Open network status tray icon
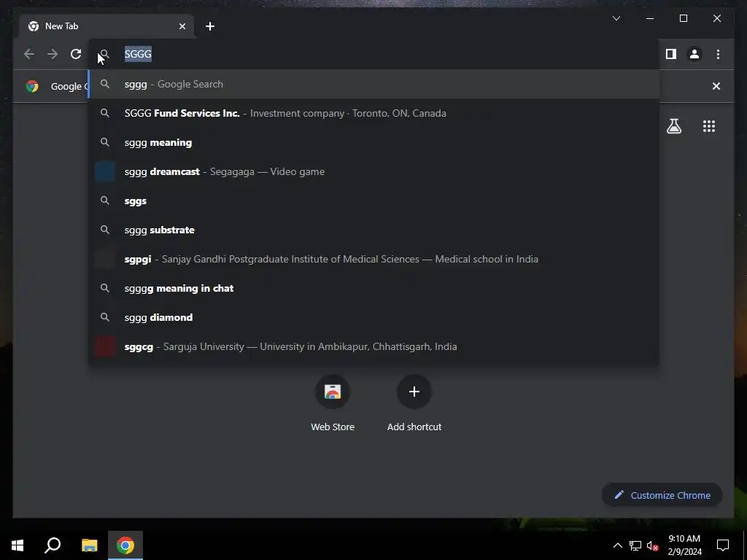The height and width of the screenshot is (560, 747). tap(635, 545)
